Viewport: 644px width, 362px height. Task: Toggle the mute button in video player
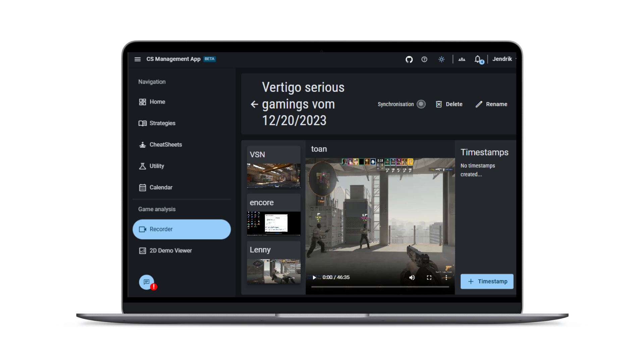[411, 277]
